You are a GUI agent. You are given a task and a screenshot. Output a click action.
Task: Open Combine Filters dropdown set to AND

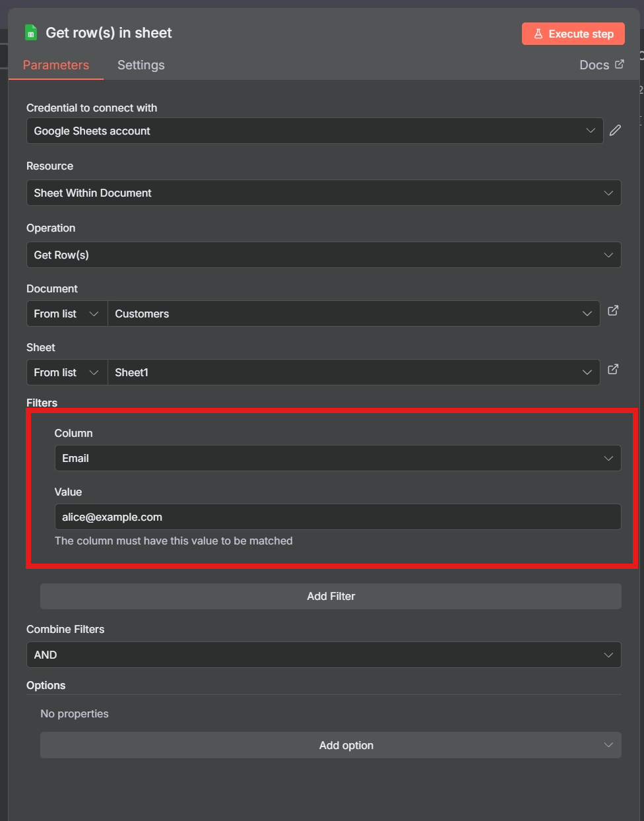pos(323,655)
